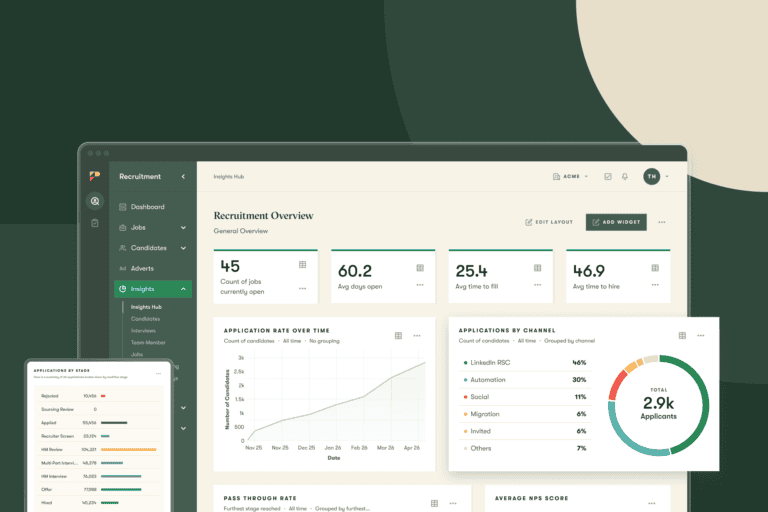Screen dimensions: 768x512
Task: Click the Recruiter Screen stage row
Action: pyautogui.click(x=99, y=436)
